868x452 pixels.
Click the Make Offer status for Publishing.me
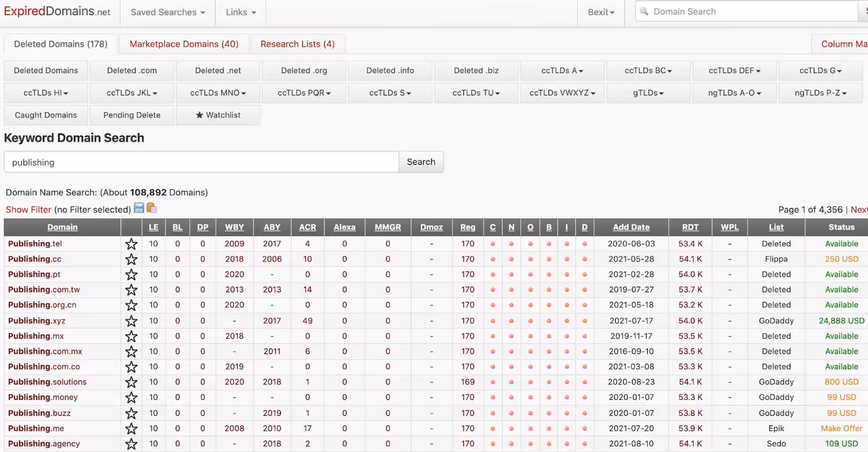point(841,428)
